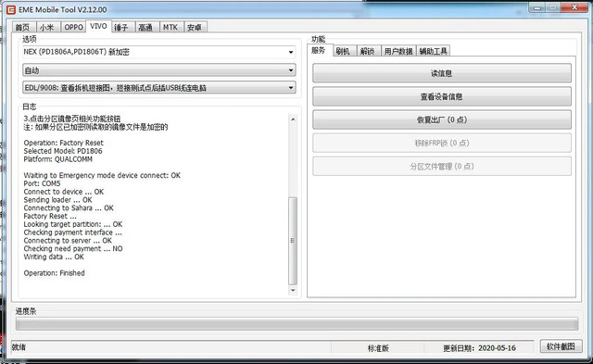The height and width of the screenshot is (364, 593).
Task: Close the EME Mobile Tool window
Action: (x=574, y=7)
